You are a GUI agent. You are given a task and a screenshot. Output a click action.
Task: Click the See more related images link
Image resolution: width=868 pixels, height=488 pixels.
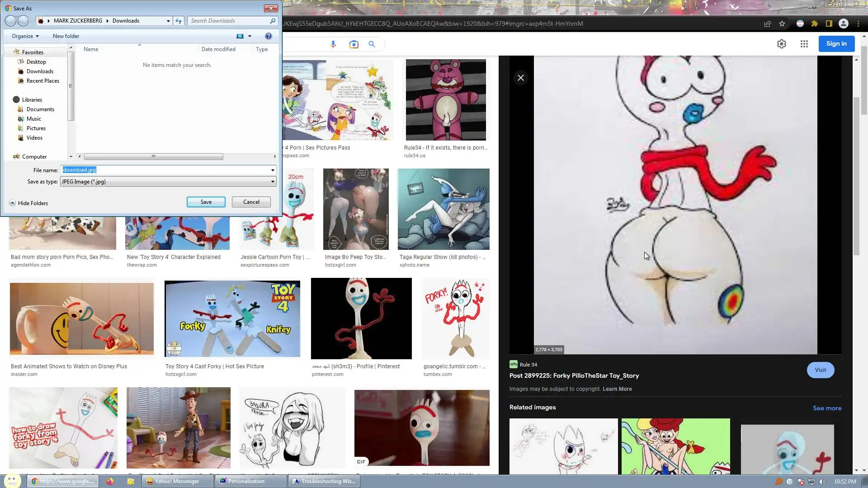pyautogui.click(x=827, y=408)
